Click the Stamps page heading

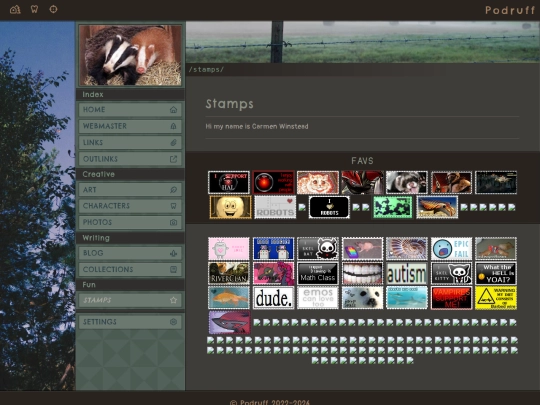click(x=230, y=104)
